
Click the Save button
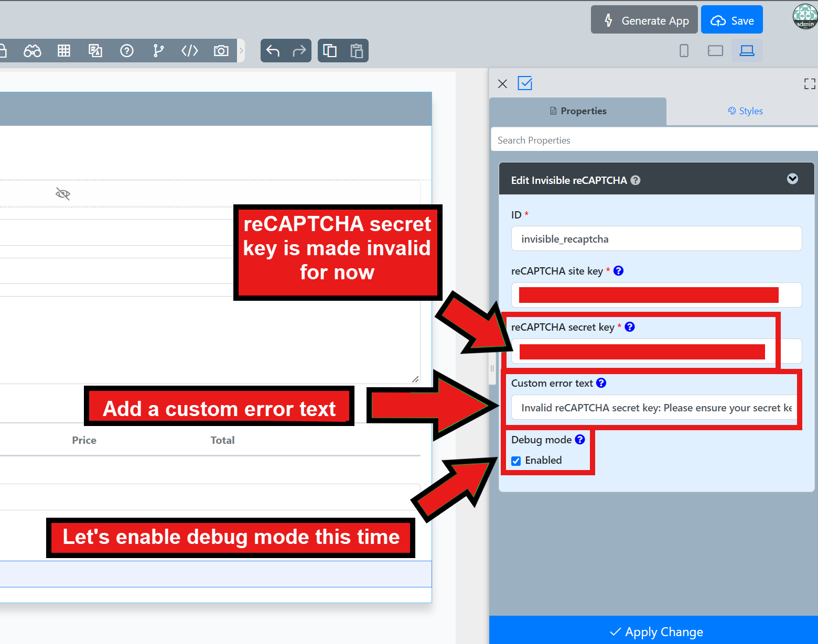pyautogui.click(x=732, y=20)
